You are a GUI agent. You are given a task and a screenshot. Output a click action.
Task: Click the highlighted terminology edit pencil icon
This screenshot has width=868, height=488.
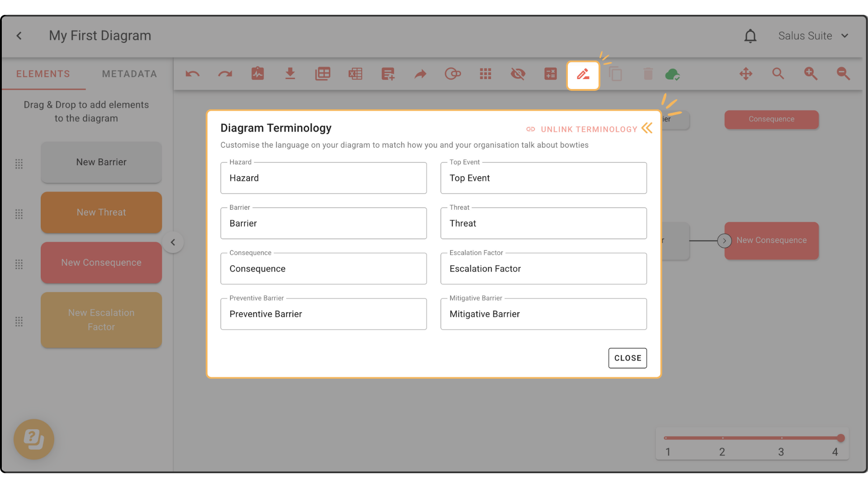pos(583,74)
